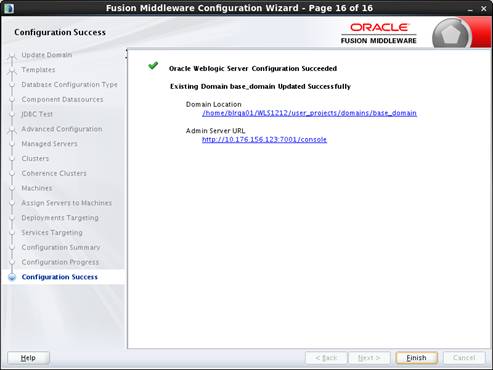The height and width of the screenshot is (370, 493).
Task: Select Configuration Summary step
Action: pyautogui.click(x=61, y=247)
